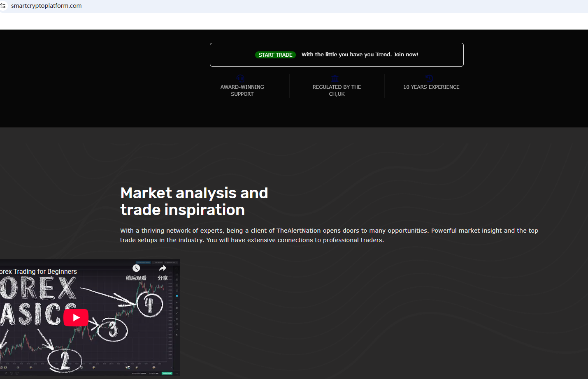Click the Watch Later clock icon

click(x=136, y=268)
